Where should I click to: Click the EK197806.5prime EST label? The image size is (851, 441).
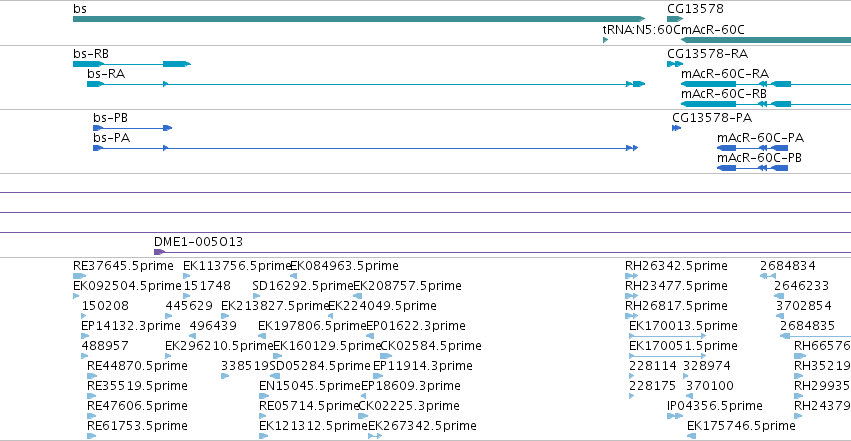313,326
